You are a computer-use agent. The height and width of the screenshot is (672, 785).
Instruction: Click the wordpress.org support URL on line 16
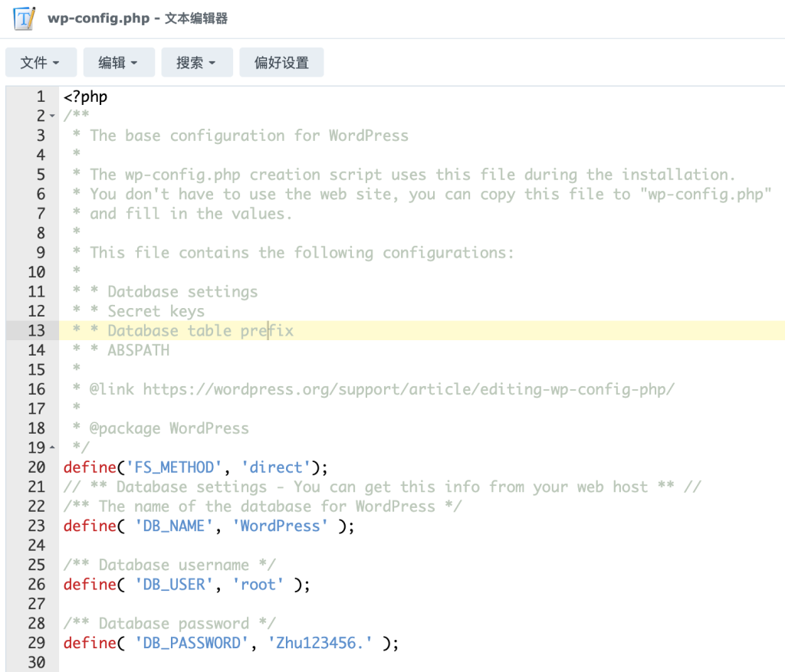point(408,389)
